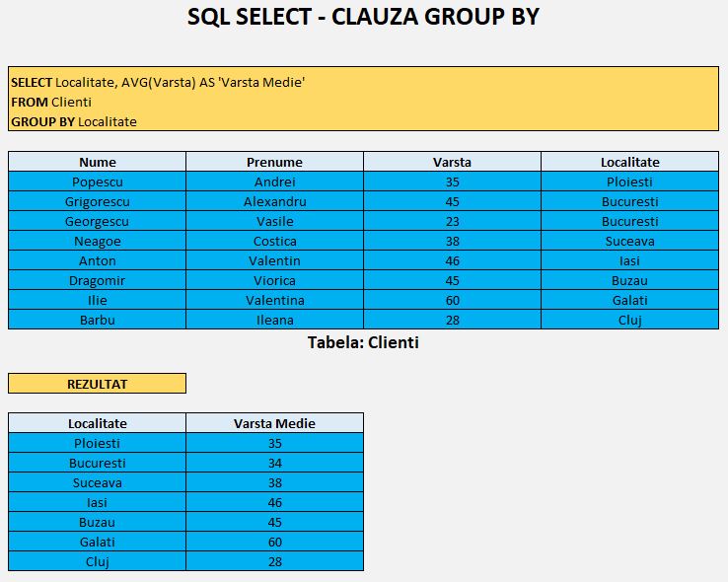Select the Suceava cell in Clienti table
The height and width of the screenshot is (582, 728).
pyautogui.click(x=630, y=241)
